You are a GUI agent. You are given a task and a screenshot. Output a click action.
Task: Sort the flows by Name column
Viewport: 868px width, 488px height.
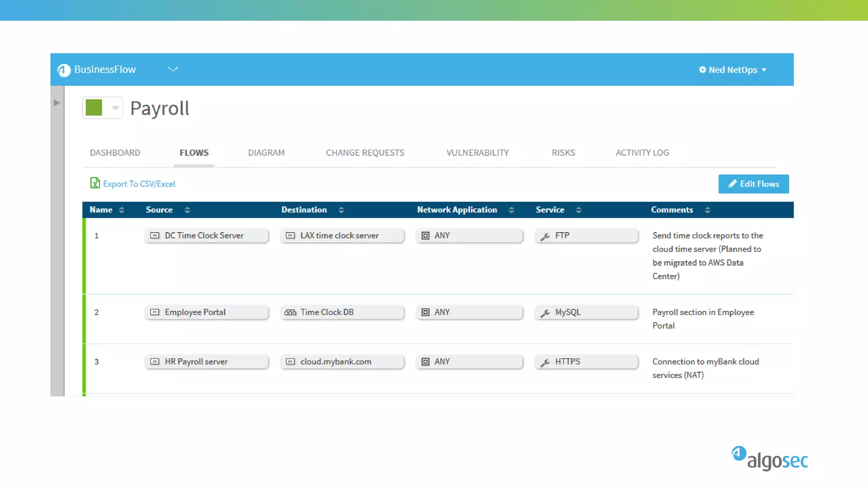[122, 210]
